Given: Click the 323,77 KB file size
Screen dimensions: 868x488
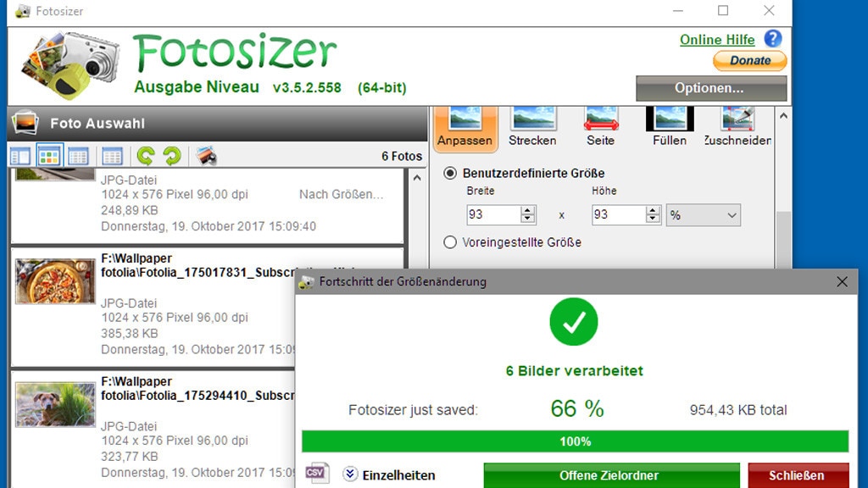Looking at the screenshot, I should [x=130, y=457].
